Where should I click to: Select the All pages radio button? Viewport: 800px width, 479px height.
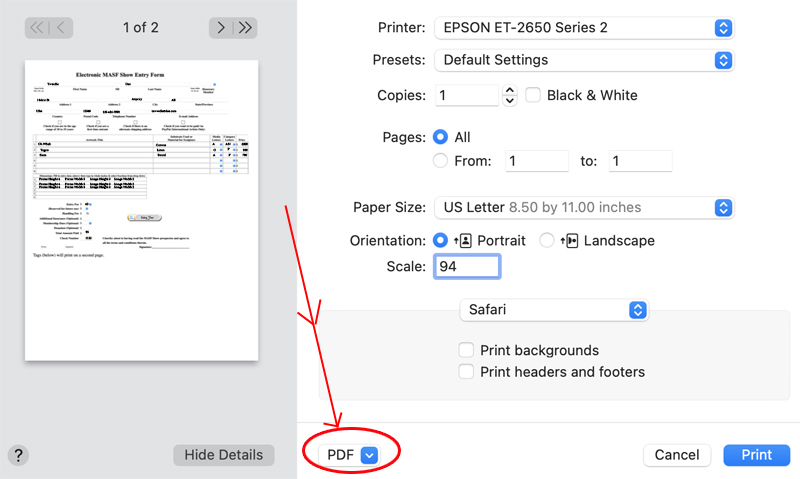[440, 137]
